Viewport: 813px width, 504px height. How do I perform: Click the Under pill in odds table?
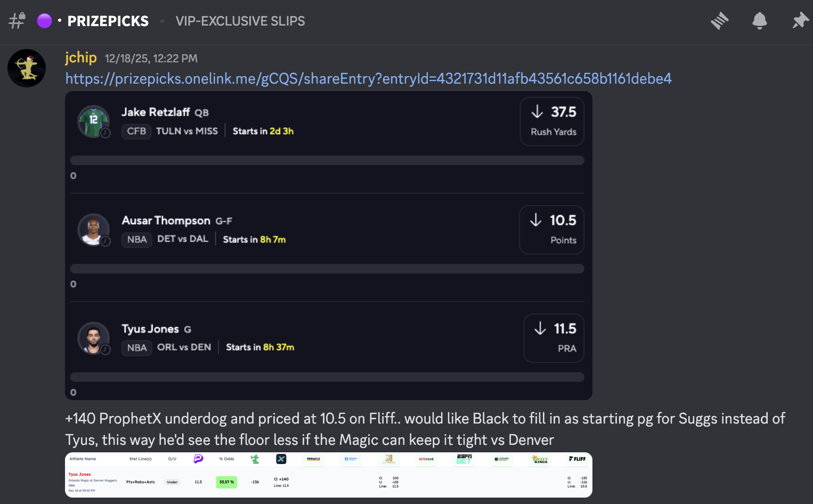click(x=172, y=482)
